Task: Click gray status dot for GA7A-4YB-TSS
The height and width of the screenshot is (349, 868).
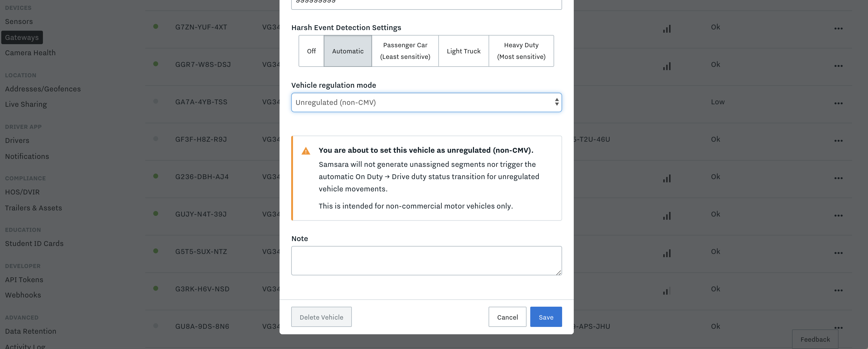Action: [156, 101]
